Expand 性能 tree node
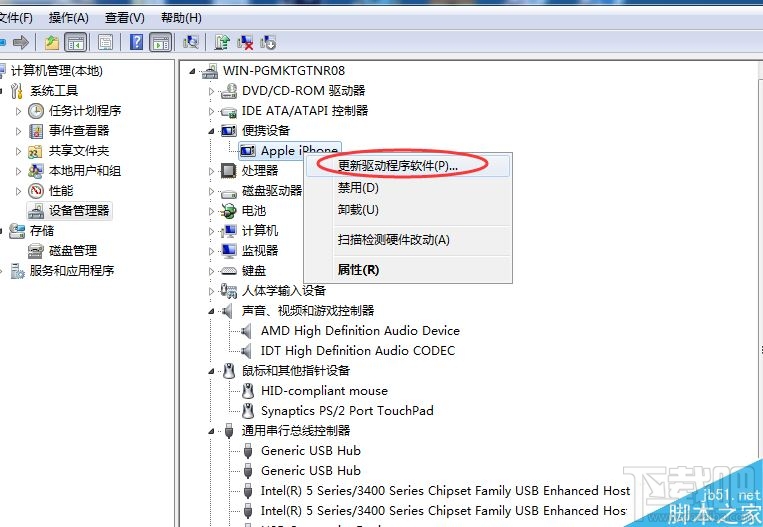The height and width of the screenshot is (527, 763). point(18,191)
